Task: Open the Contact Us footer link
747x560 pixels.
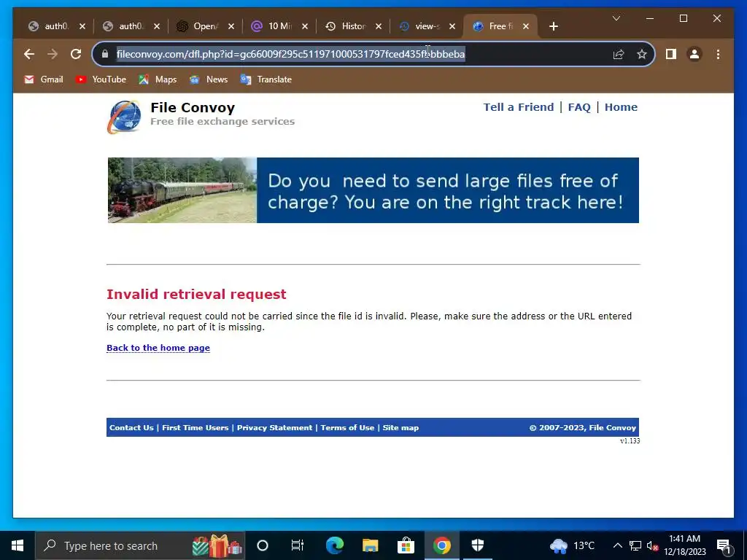Action: pos(131,427)
